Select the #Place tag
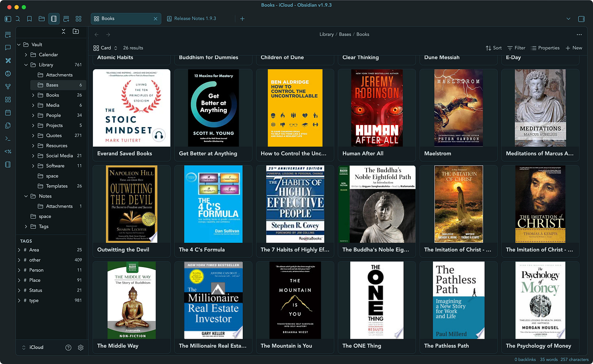Viewport: 593px width, 364px height. click(51, 280)
